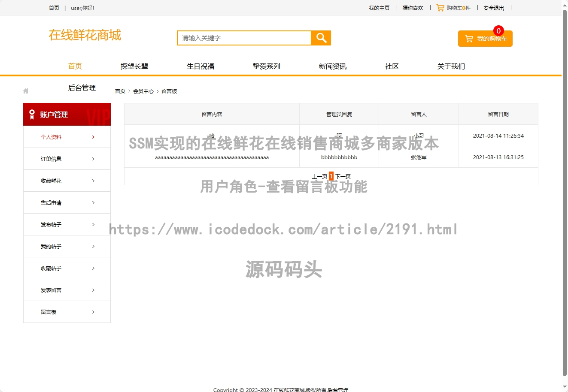The height and width of the screenshot is (392, 568).
Task: Open the 新闻资讯 navigation tab
Action: [x=333, y=66]
